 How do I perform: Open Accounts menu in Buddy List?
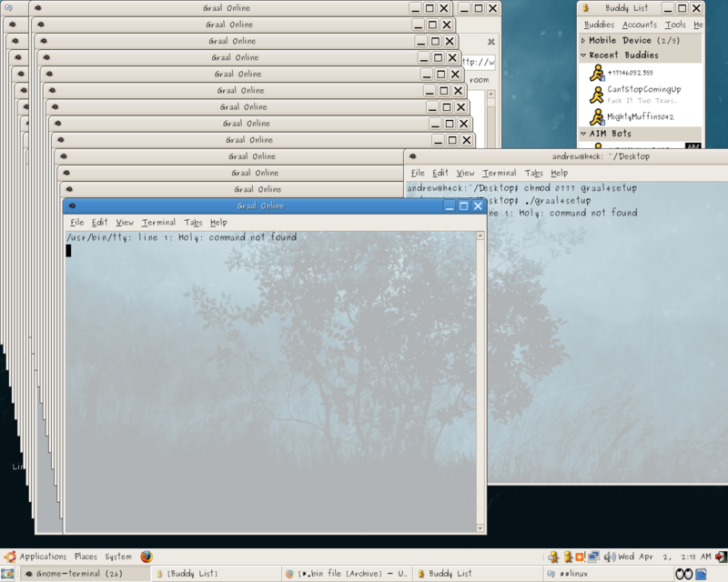pos(640,25)
